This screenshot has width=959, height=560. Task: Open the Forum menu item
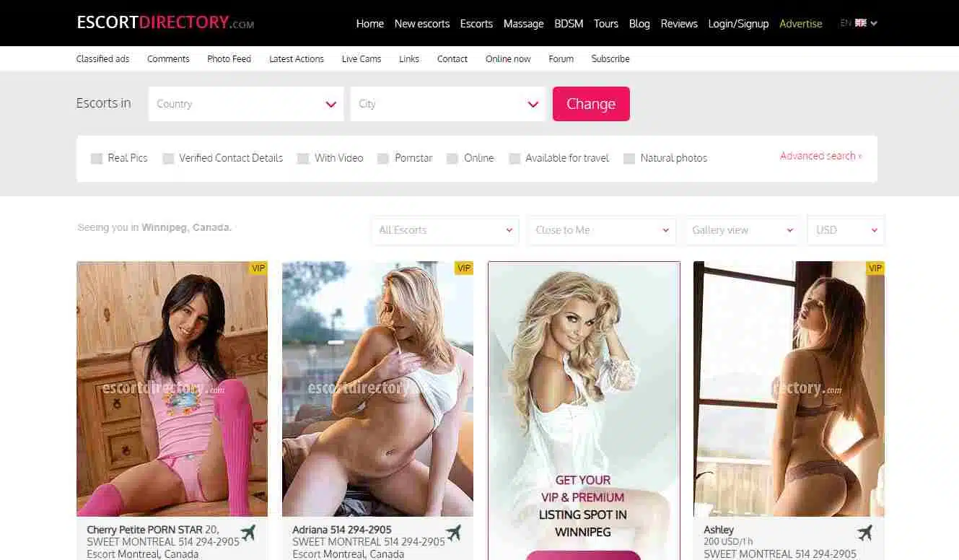coord(561,59)
